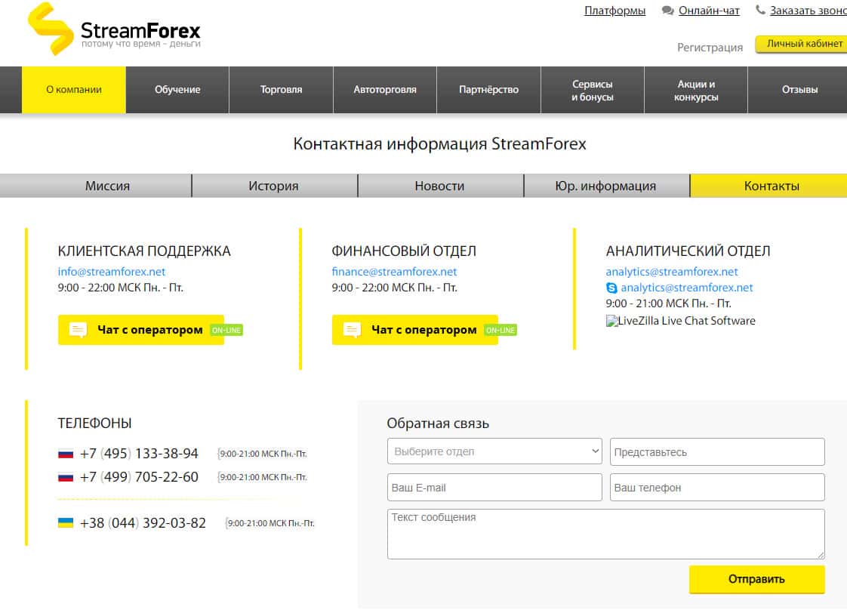Click the потому что время - деньги tagline
847x616 pixels.
(141, 45)
